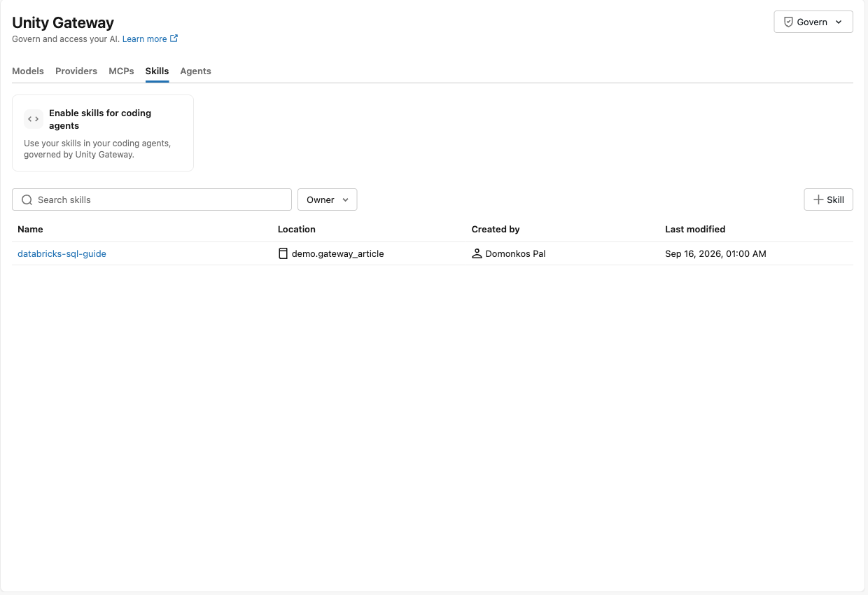This screenshot has height=595, width=868.
Task: Click the add Skill button
Action: (x=829, y=199)
